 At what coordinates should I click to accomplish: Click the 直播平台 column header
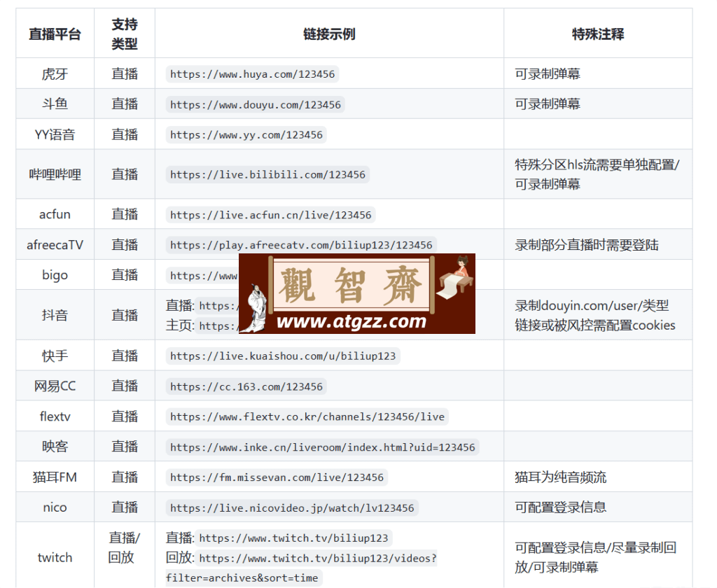[55, 34]
